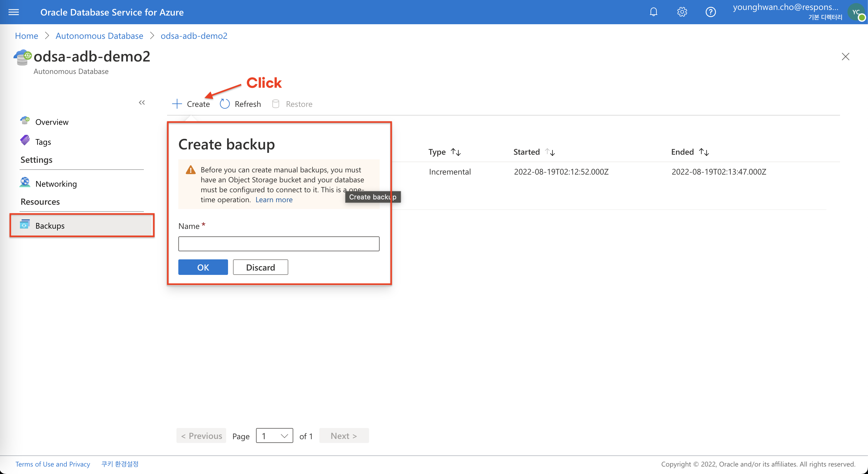This screenshot has width=868, height=474.
Task: Click into the backup Name field
Action: [x=279, y=244]
